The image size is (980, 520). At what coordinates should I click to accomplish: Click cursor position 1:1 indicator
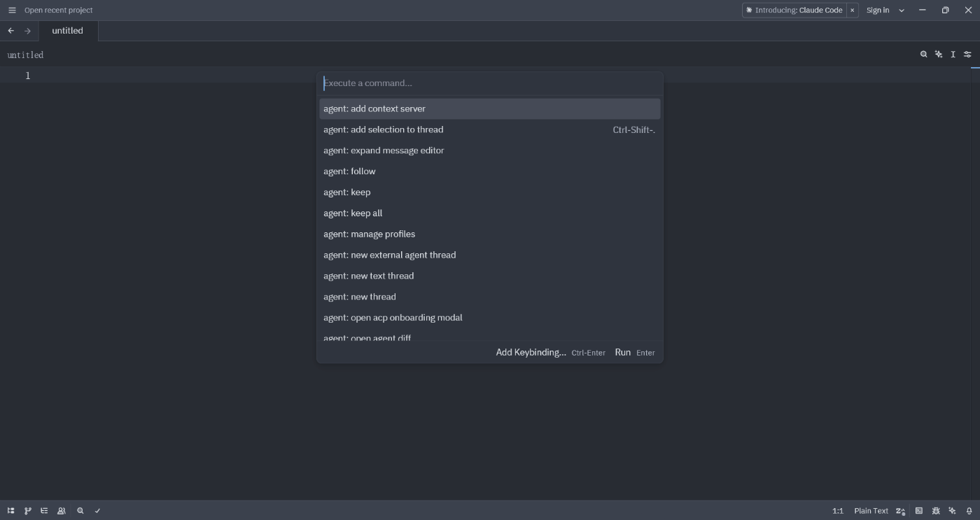(838, 511)
